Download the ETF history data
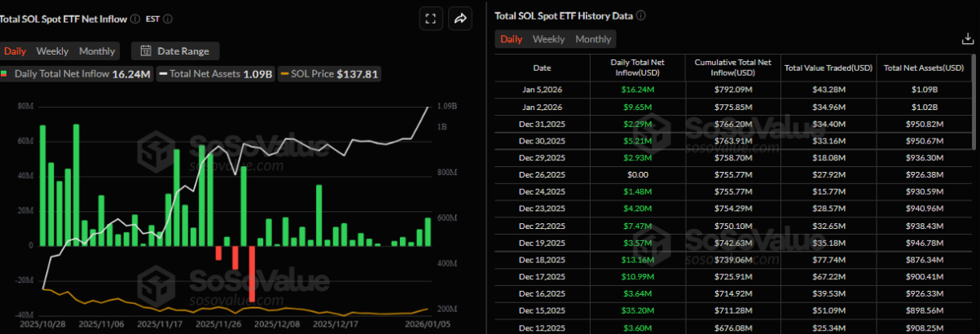 coord(968,38)
